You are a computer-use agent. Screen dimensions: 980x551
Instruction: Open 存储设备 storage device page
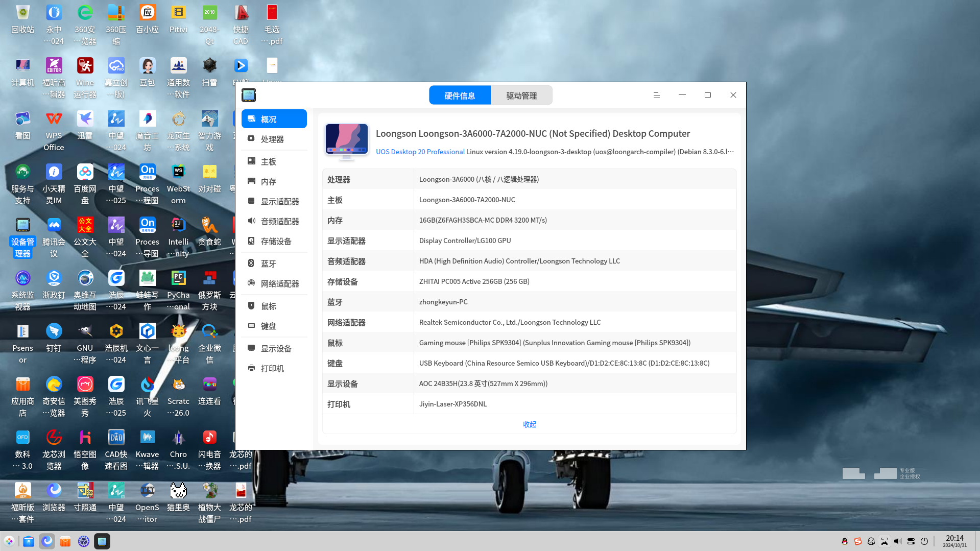276,241
